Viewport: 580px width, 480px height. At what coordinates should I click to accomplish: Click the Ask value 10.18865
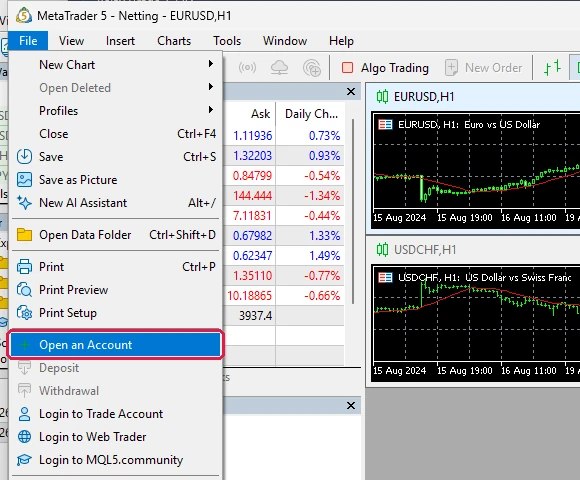click(x=250, y=295)
